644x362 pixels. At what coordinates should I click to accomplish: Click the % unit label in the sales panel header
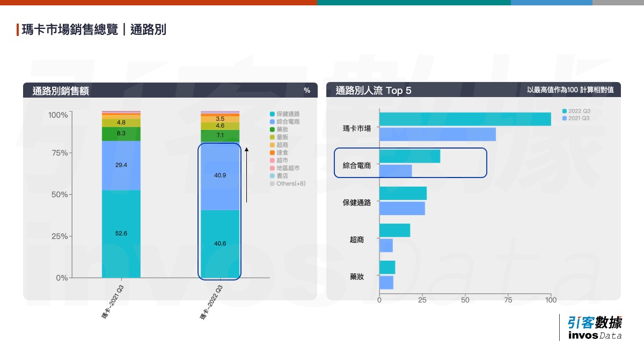tap(307, 91)
